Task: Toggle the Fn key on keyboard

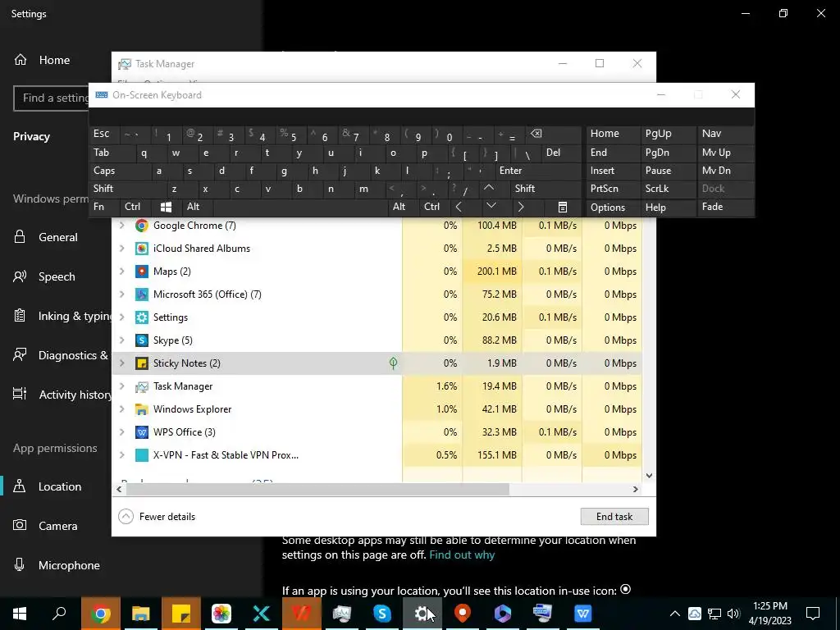Action: (x=104, y=207)
